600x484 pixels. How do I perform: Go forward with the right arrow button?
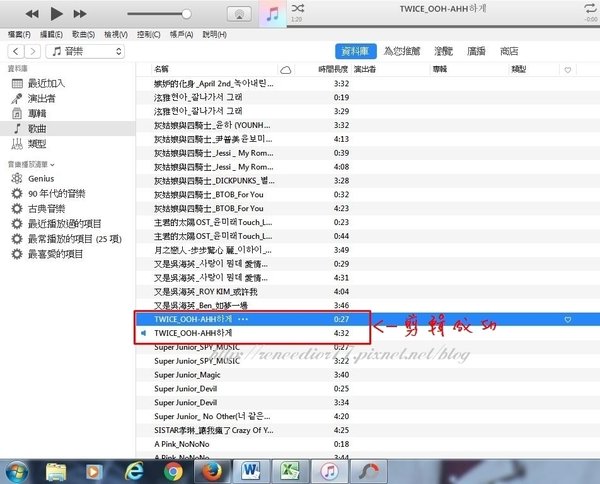coord(33,51)
